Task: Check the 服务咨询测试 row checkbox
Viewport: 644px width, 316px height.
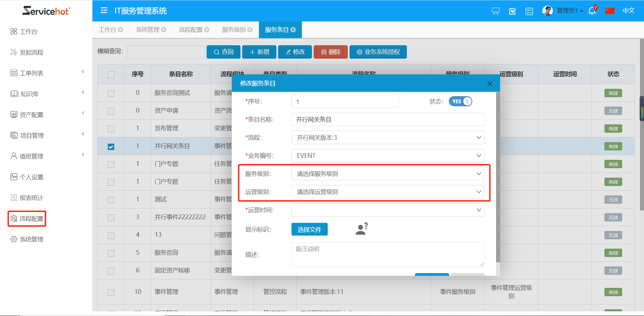Action: [x=111, y=93]
